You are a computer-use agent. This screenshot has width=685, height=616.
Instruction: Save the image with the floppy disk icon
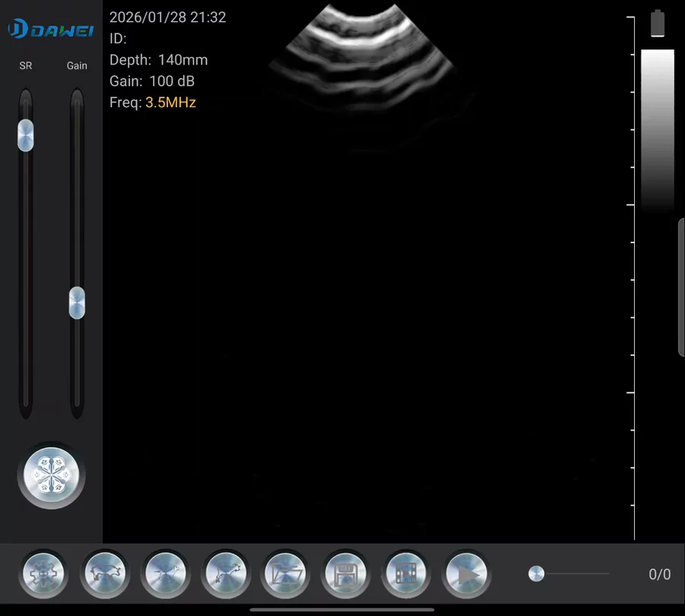click(346, 574)
